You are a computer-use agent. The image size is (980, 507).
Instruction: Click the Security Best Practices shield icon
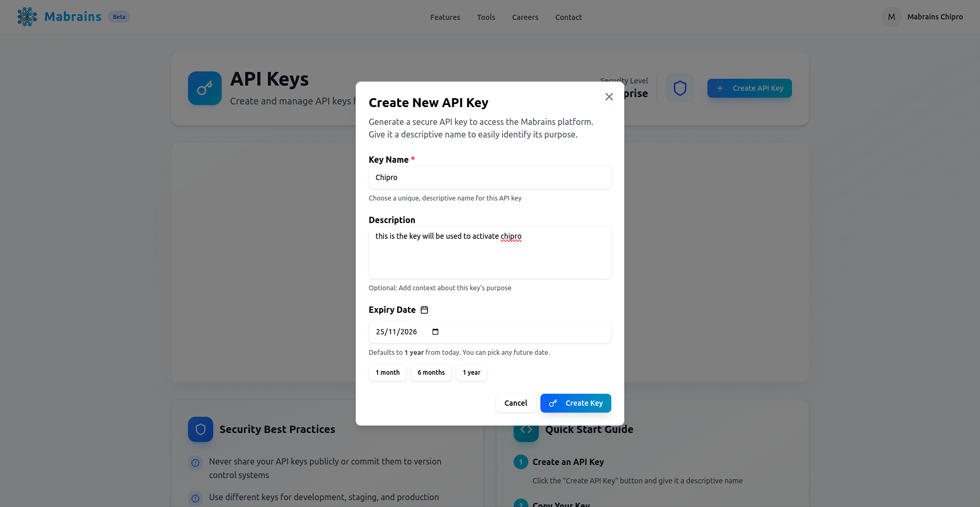(x=200, y=429)
